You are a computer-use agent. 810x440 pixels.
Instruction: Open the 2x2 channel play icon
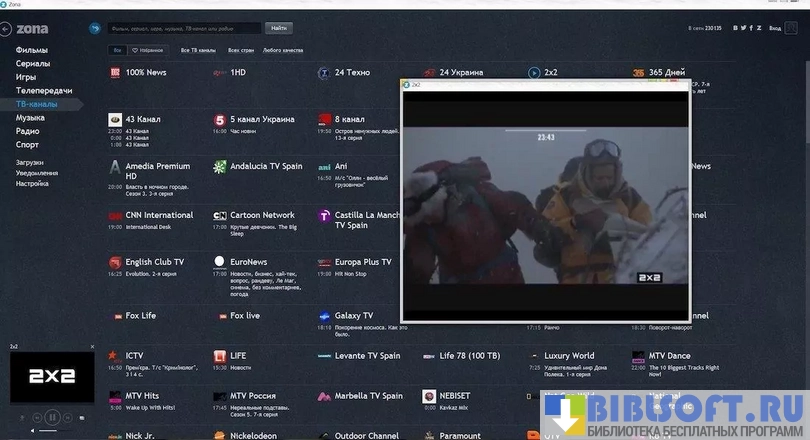click(534, 73)
